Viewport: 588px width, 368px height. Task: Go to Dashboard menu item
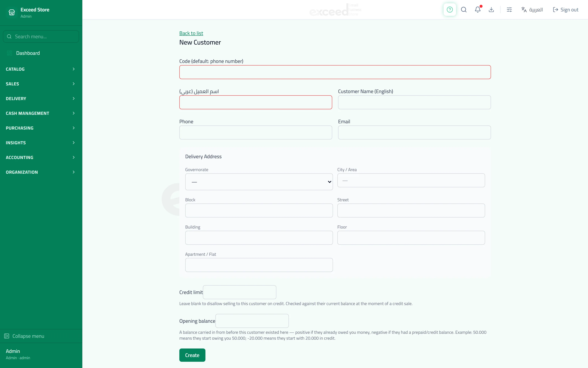coord(41,53)
